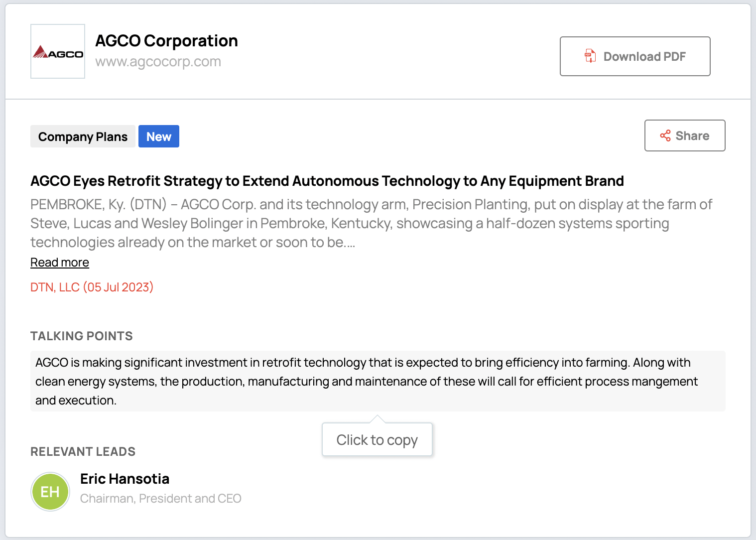The image size is (756, 540).
Task: Open the AGCO Eyes Retrofit Strategy headline
Action: (327, 181)
